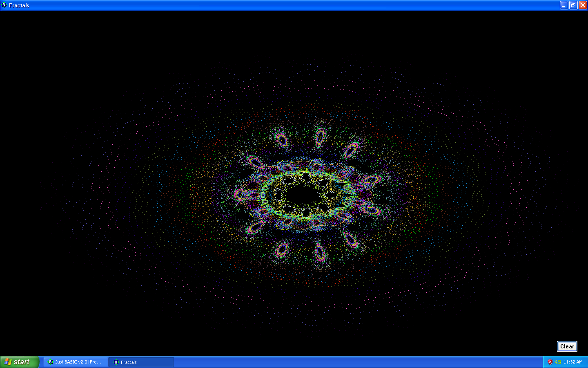Restore down the Fractals window
The width and height of the screenshot is (588, 368).
click(x=573, y=5)
